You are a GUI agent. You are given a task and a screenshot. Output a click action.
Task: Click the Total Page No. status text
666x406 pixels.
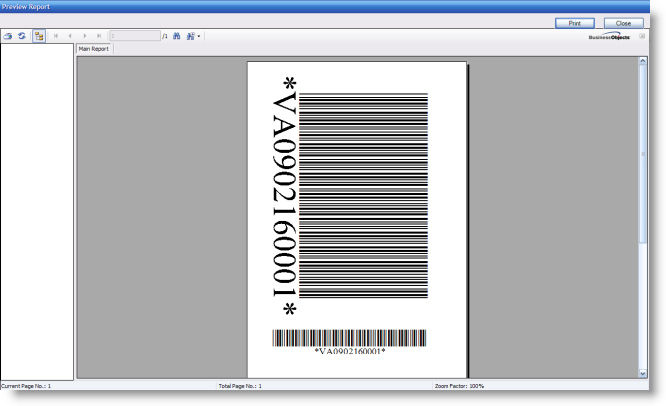click(240, 386)
